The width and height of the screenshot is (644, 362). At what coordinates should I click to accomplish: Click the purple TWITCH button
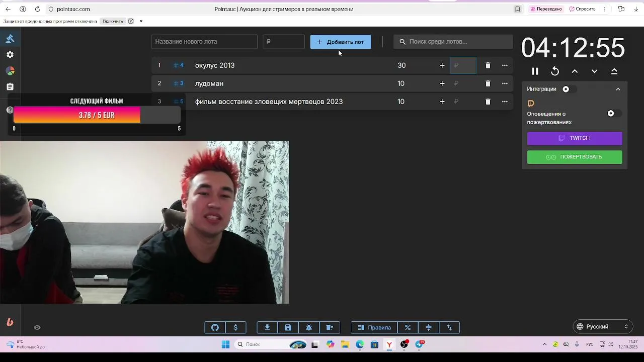[575, 138]
